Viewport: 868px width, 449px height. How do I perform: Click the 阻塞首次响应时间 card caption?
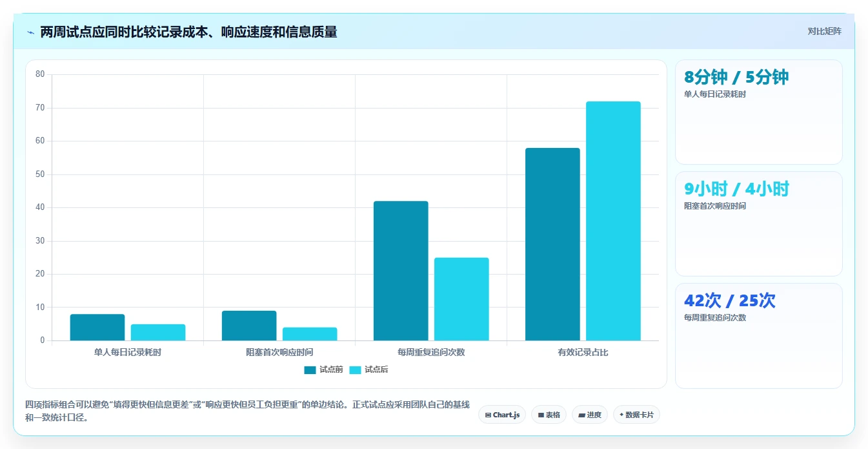[x=715, y=206]
